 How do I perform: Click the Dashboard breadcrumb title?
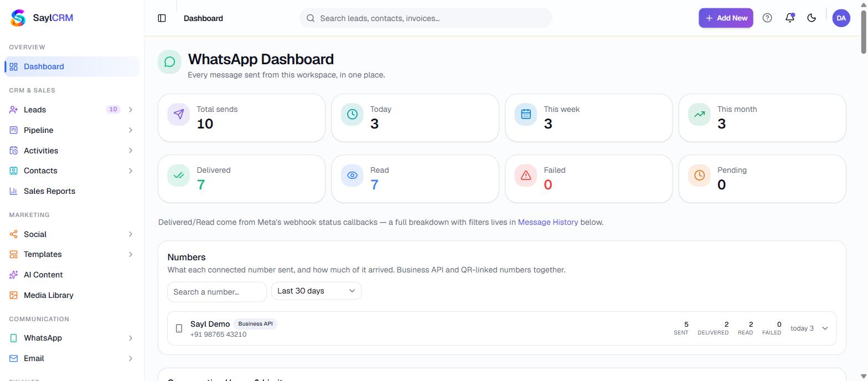point(203,18)
